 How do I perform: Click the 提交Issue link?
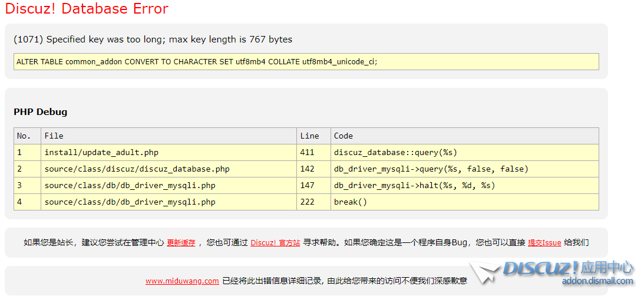tap(544, 242)
